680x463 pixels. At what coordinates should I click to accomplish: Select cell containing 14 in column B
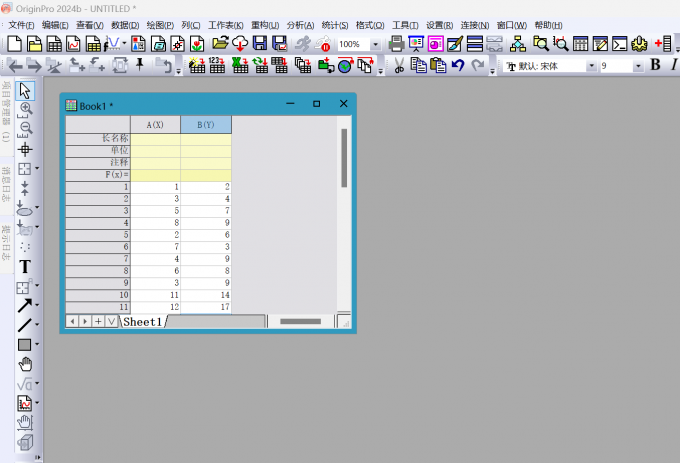click(206, 295)
